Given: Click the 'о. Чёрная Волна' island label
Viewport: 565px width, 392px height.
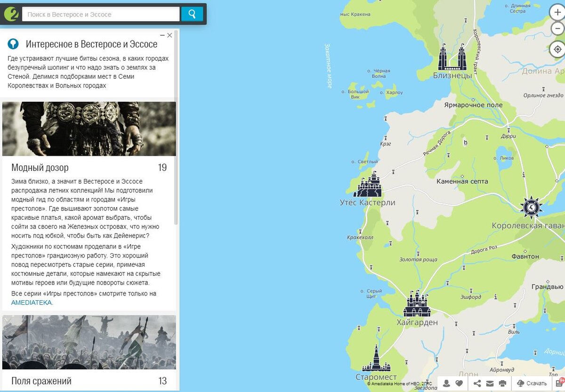Looking at the screenshot, I should tap(379, 73).
